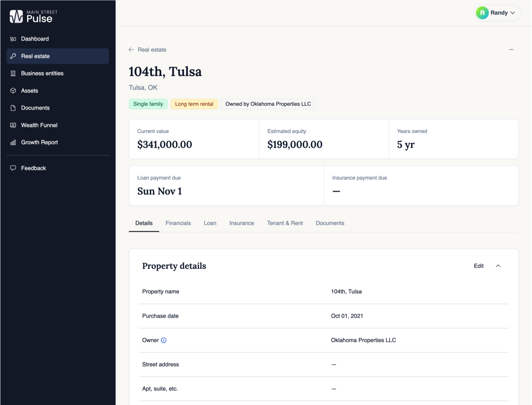Screen dimensions: 532x405
Task: Open the Financials tab
Action: 178,223
